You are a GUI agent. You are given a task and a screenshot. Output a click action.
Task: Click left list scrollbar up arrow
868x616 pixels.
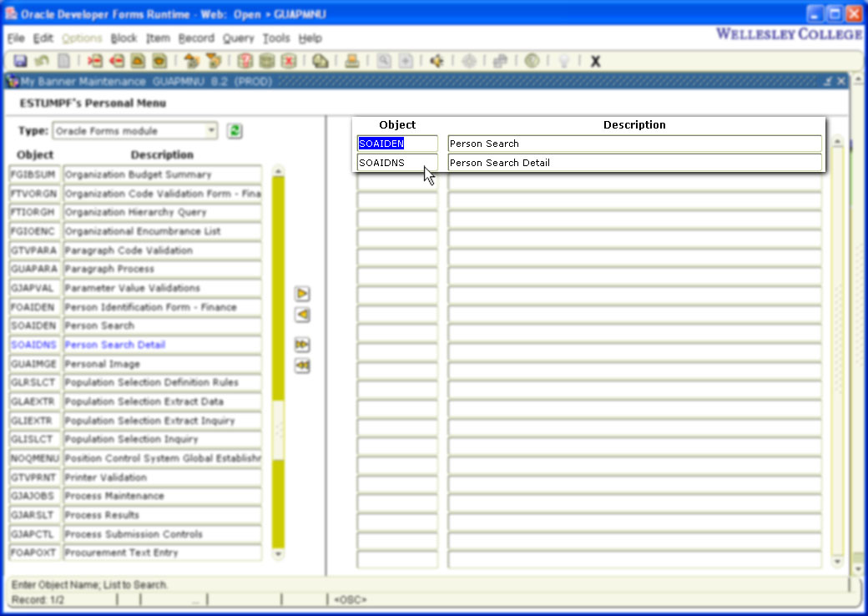pos(279,171)
